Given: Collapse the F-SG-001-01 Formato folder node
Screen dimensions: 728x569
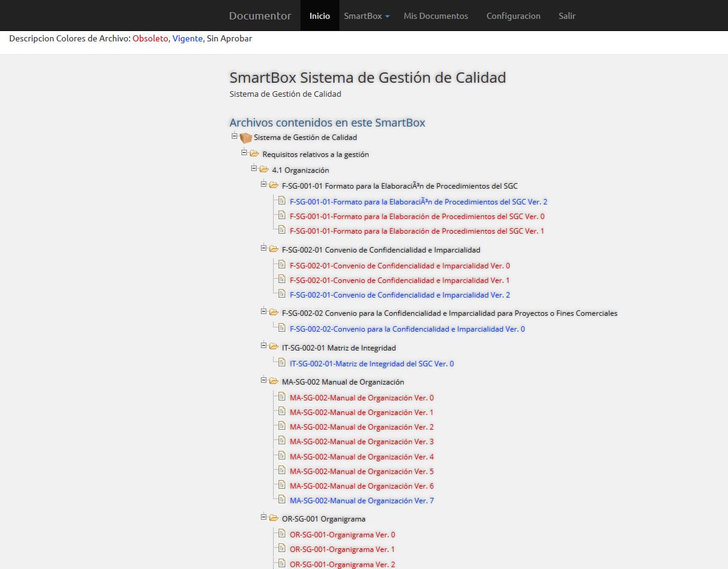Looking at the screenshot, I should 264,184.
